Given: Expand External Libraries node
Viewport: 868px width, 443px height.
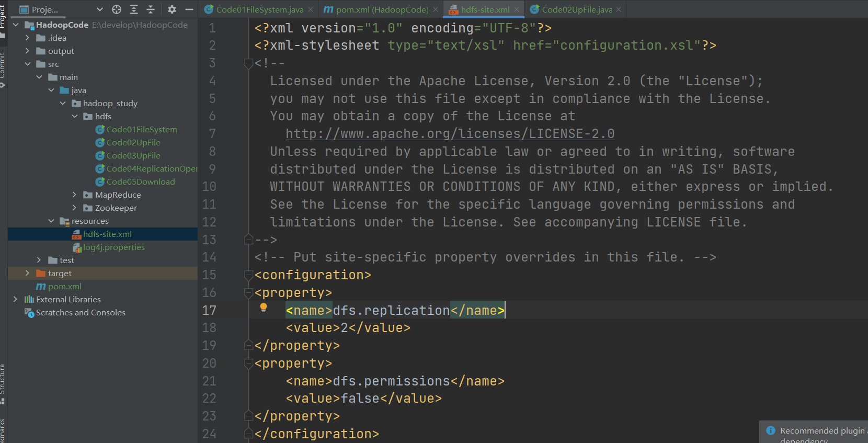Looking at the screenshot, I should (x=16, y=299).
